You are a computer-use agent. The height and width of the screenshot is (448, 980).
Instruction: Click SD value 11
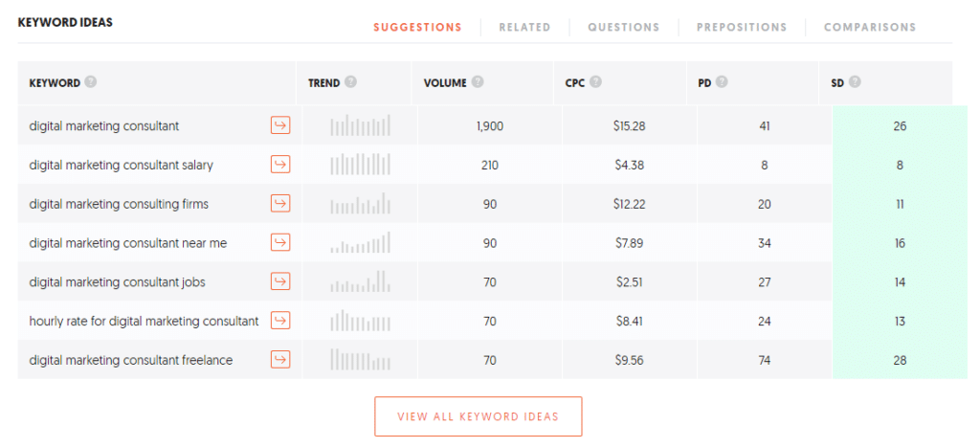tap(900, 204)
